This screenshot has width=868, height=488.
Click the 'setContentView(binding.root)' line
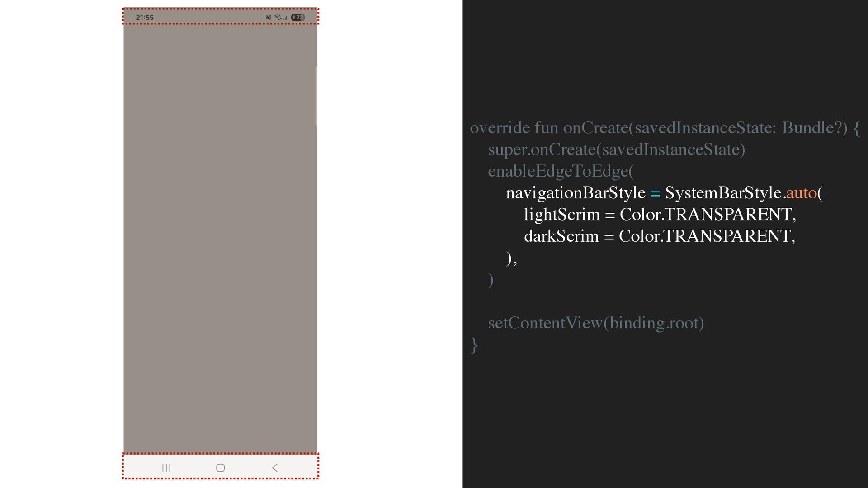pyautogui.click(x=596, y=323)
